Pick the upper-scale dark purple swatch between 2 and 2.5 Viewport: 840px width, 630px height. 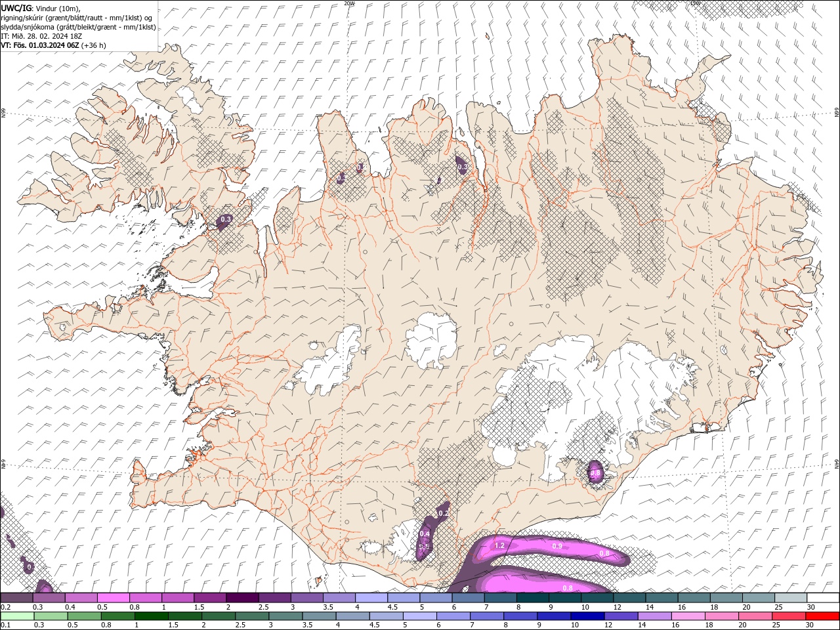tap(242, 598)
